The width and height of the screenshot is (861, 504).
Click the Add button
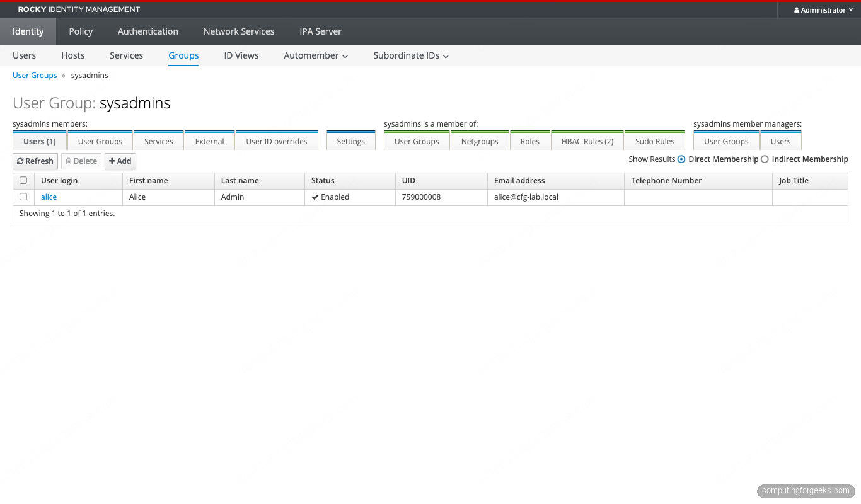pos(120,161)
